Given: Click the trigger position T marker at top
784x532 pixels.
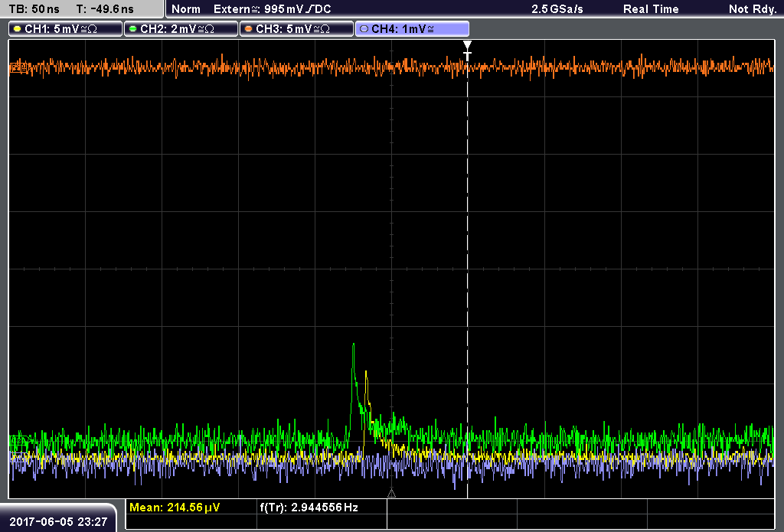Looking at the screenshot, I should click(x=467, y=51).
